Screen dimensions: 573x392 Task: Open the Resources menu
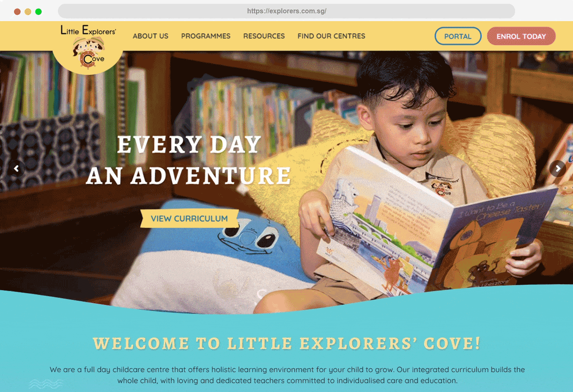(x=264, y=36)
